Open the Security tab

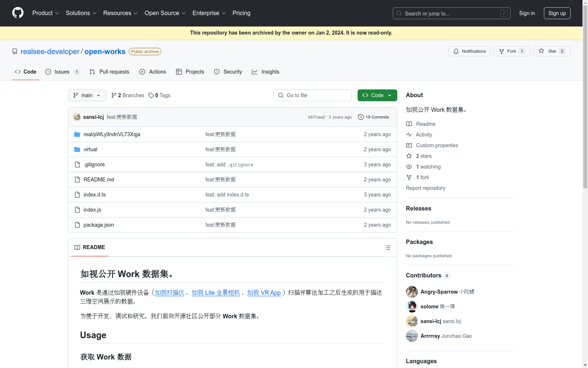(228, 72)
